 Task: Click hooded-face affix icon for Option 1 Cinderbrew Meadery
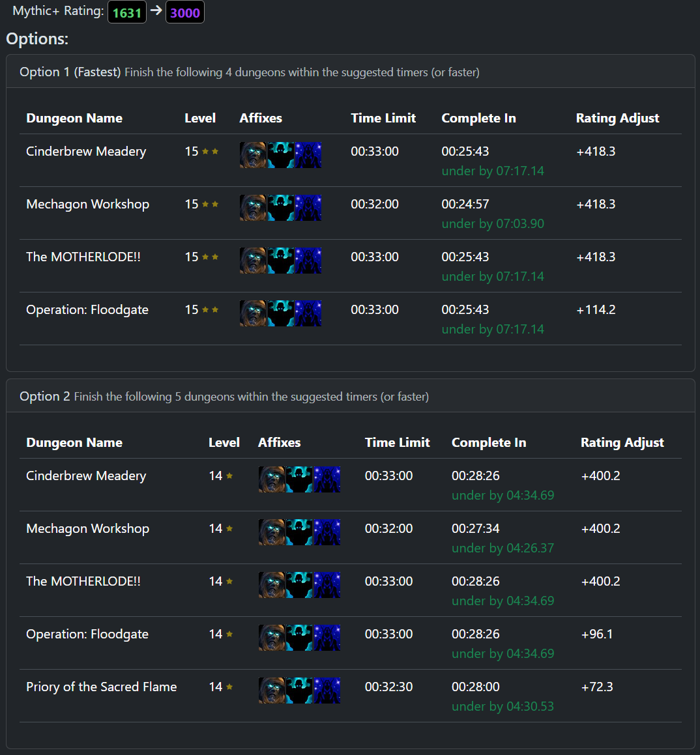(x=253, y=154)
